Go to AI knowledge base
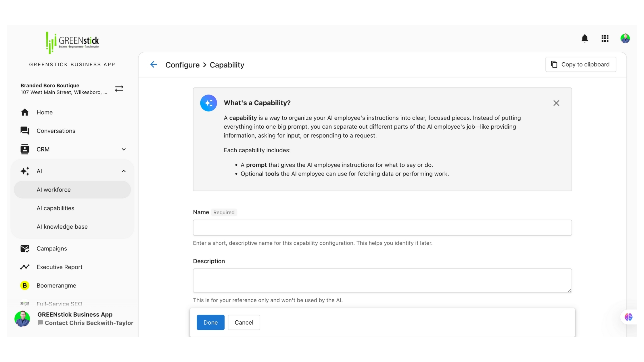This screenshot has height=362, width=644. (62, 227)
